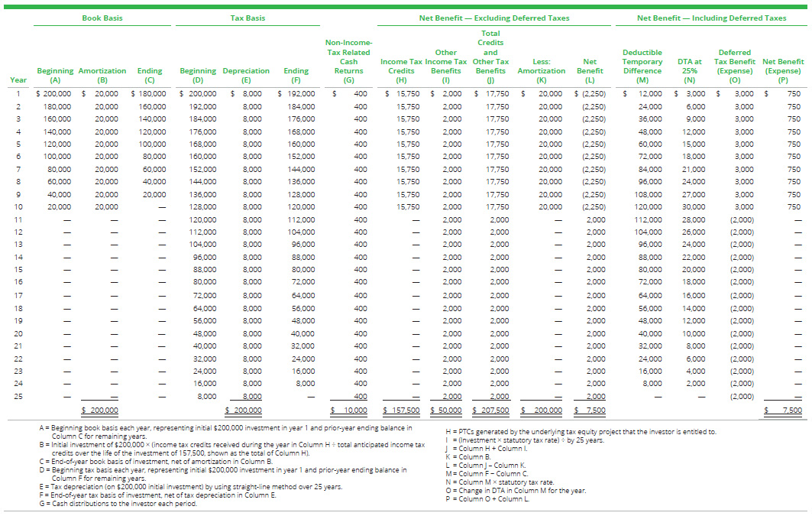812x516 pixels.
Task: Click the Income Tax Credits (H) column header
Action: [x=402, y=70]
